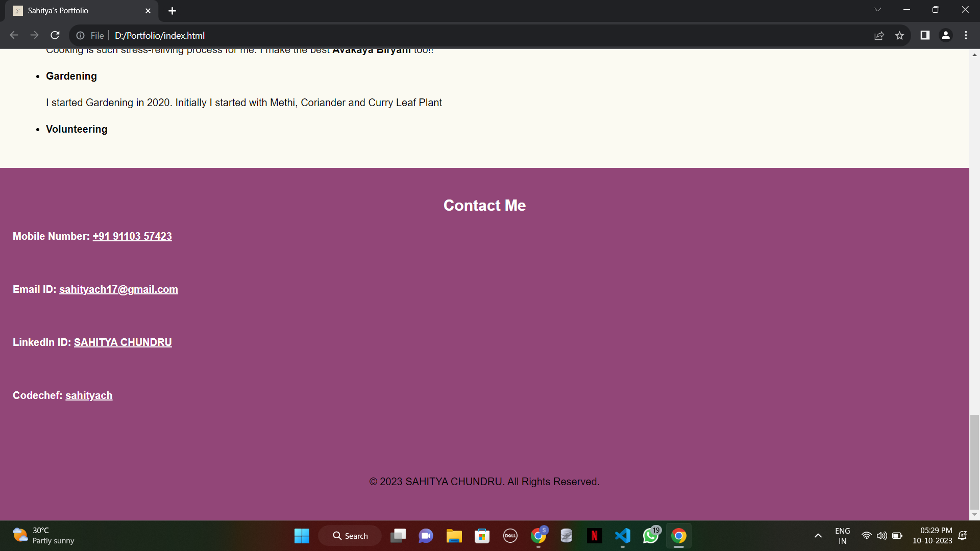Open Chrome three-dot menu

tap(966, 35)
